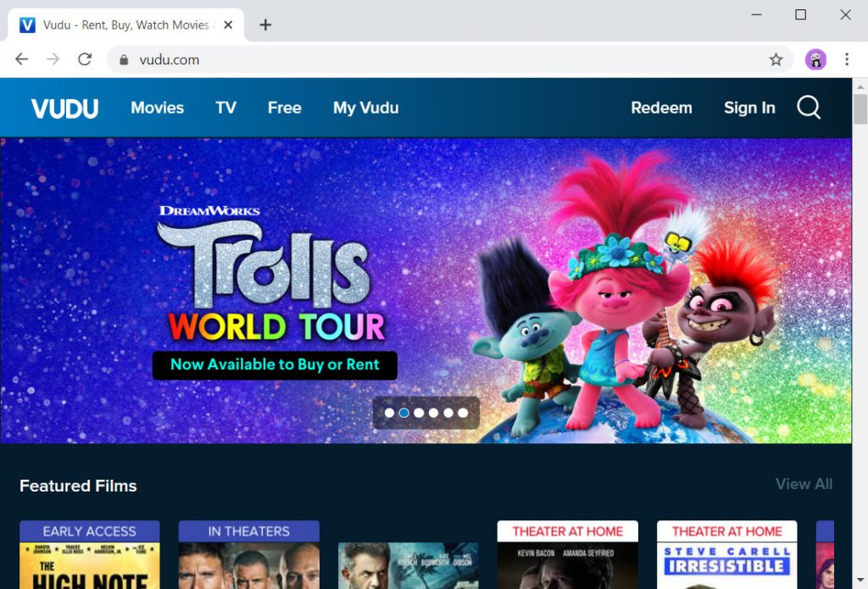The image size is (868, 589).
Task: Open The High Note early access poster
Action: [x=90, y=555]
